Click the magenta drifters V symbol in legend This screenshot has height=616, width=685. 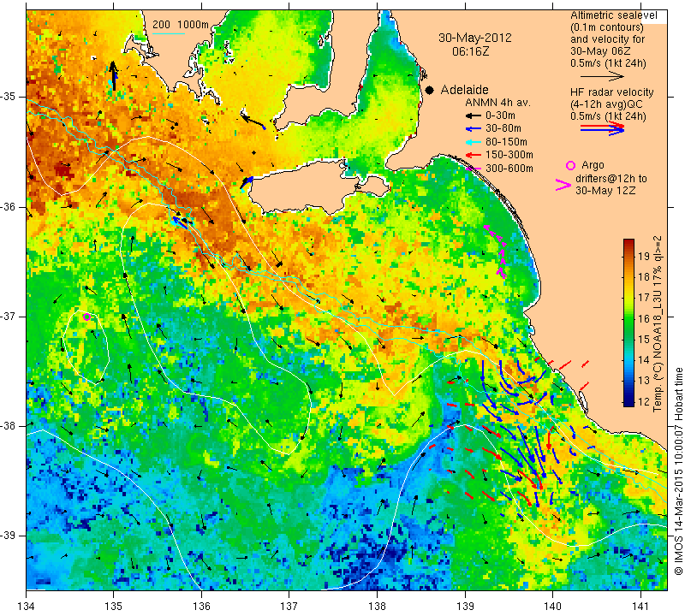[x=563, y=185]
